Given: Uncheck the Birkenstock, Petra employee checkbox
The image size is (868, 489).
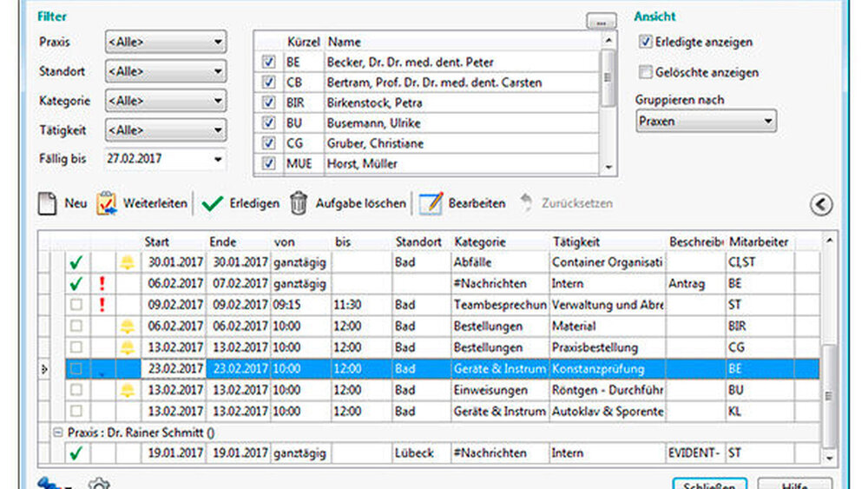Looking at the screenshot, I should click(269, 102).
